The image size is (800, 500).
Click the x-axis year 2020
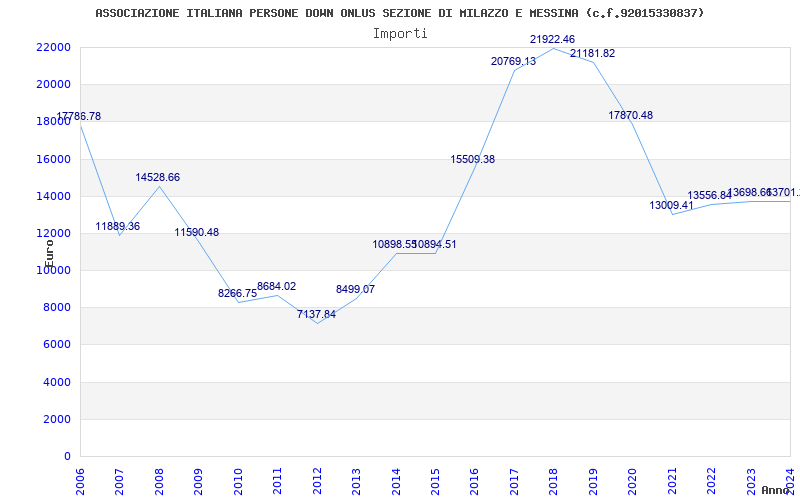634,481
